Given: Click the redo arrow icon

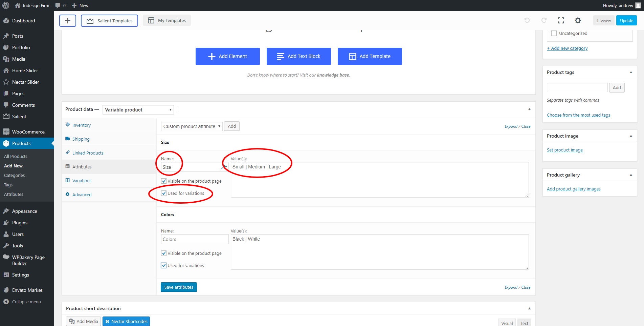Looking at the screenshot, I should point(544,20).
